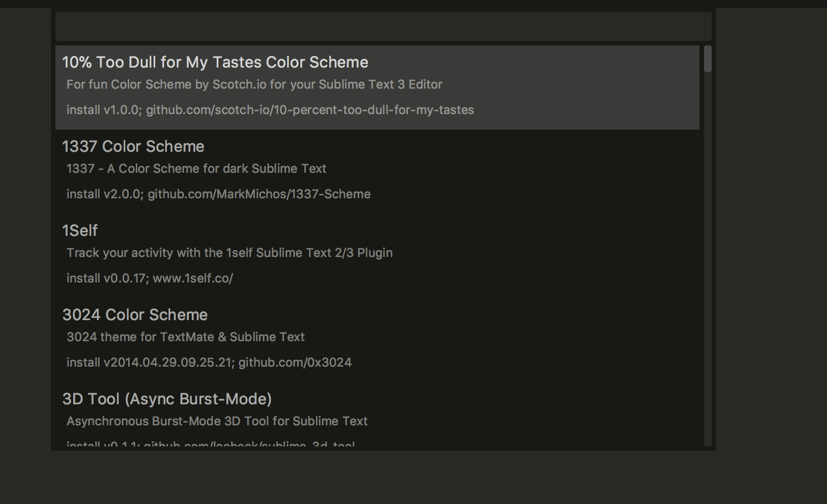
Task: Select the 3024 Color Scheme package
Action: (377, 340)
